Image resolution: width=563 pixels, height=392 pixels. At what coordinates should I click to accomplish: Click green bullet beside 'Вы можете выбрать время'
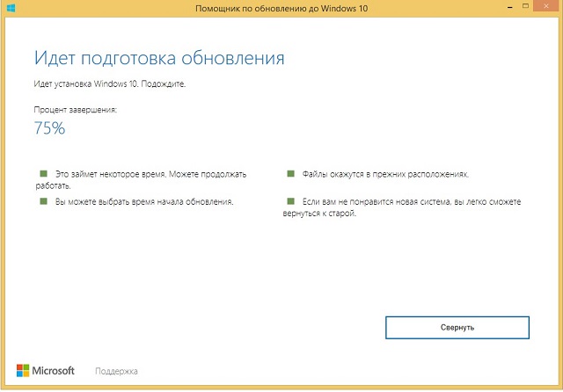pyautogui.click(x=42, y=201)
